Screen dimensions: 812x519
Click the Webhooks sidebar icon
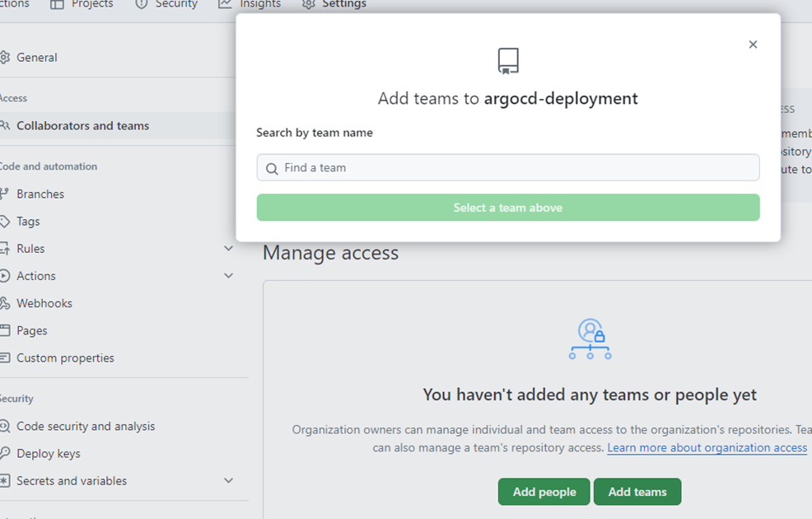pos(5,303)
